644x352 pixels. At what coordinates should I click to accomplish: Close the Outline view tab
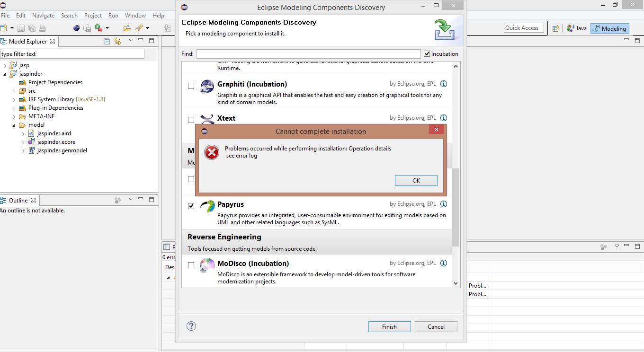click(34, 200)
